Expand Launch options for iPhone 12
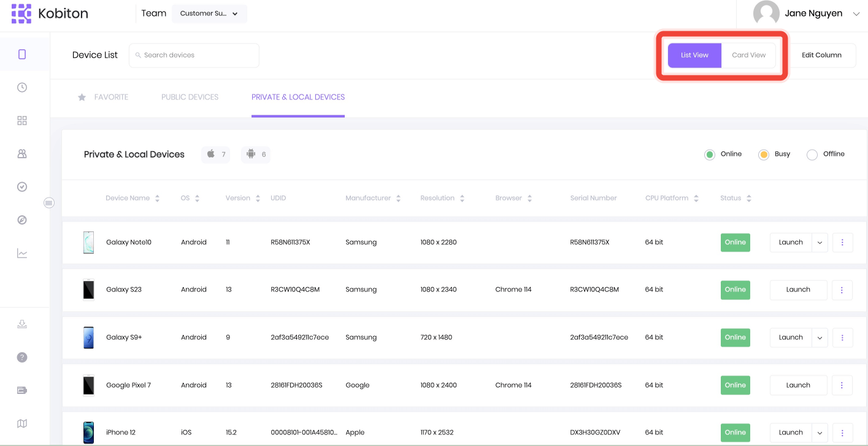 [x=820, y=433]
